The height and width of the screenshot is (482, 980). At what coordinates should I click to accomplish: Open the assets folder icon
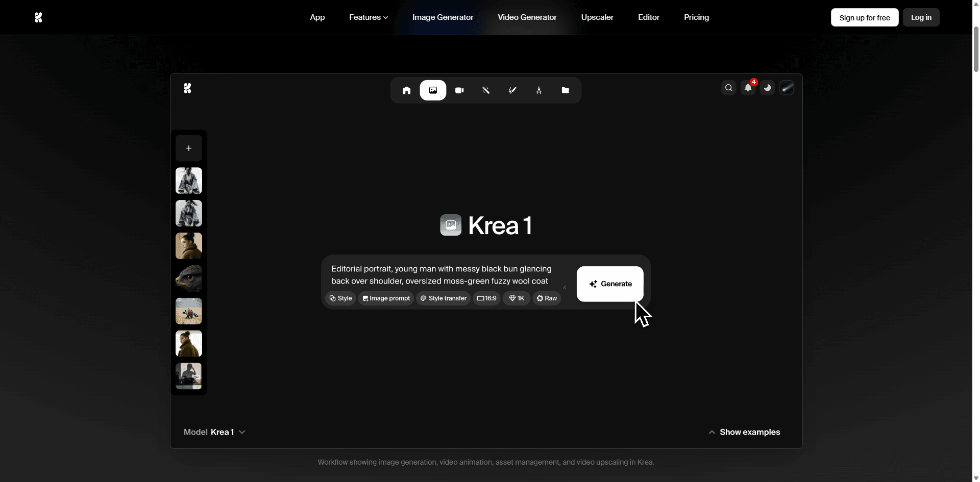point(566,90)
